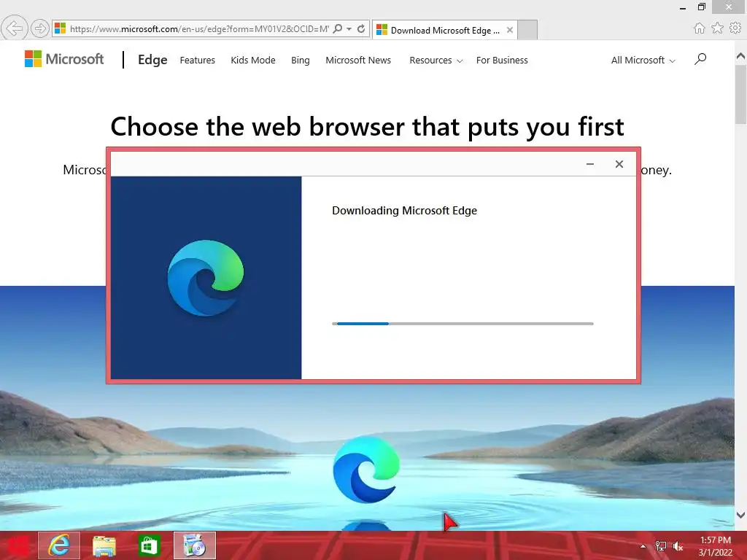This screenshot has height=560, width=747.
Task: Minimize the Internet Explorer window
Action: click(x=683, y=7)
